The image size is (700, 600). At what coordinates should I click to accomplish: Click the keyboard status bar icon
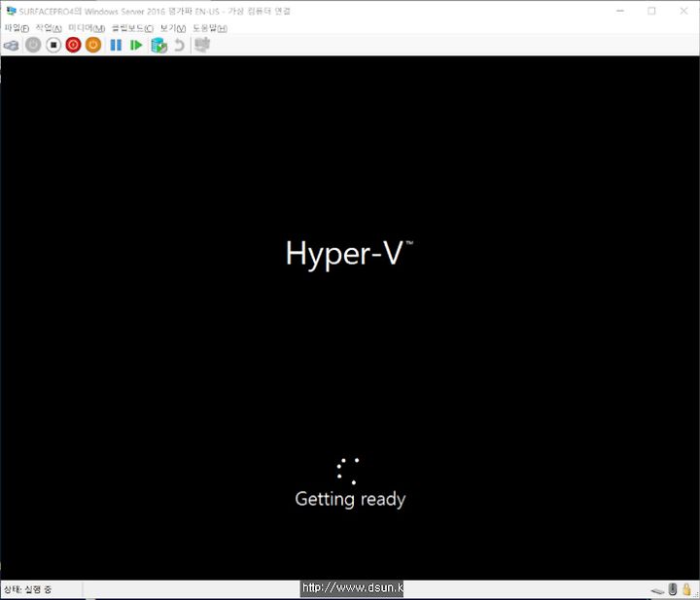coord(657,591)
